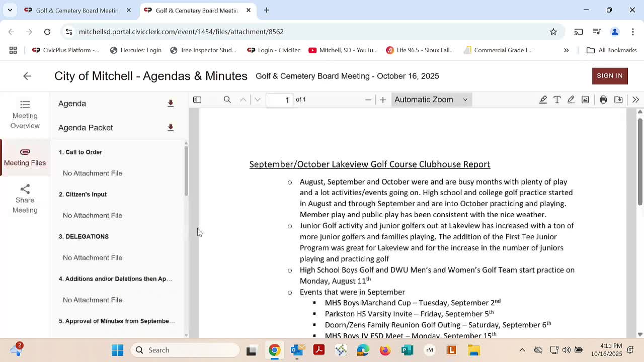Select the add image tool
This screenshot has width=644, height=362.
click(x=585, y=100)
